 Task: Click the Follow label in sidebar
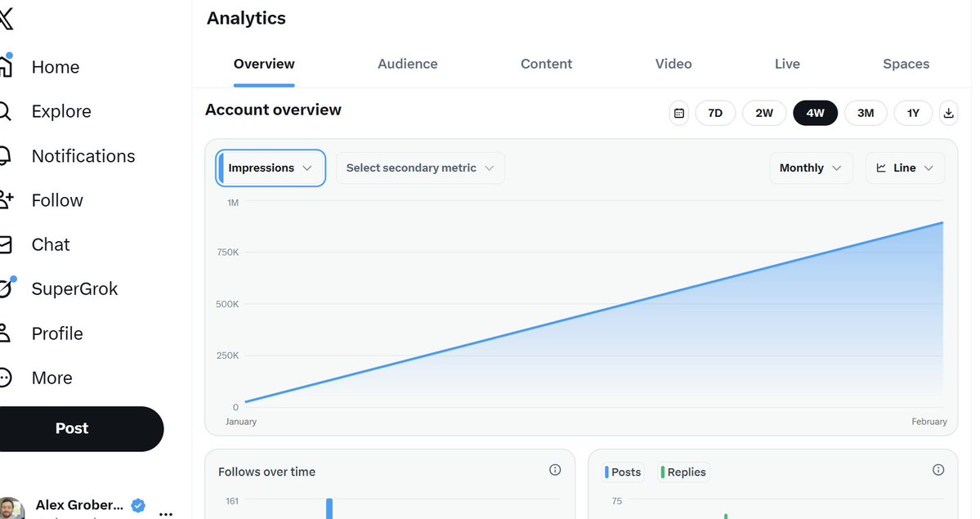(x=57, y=200)
